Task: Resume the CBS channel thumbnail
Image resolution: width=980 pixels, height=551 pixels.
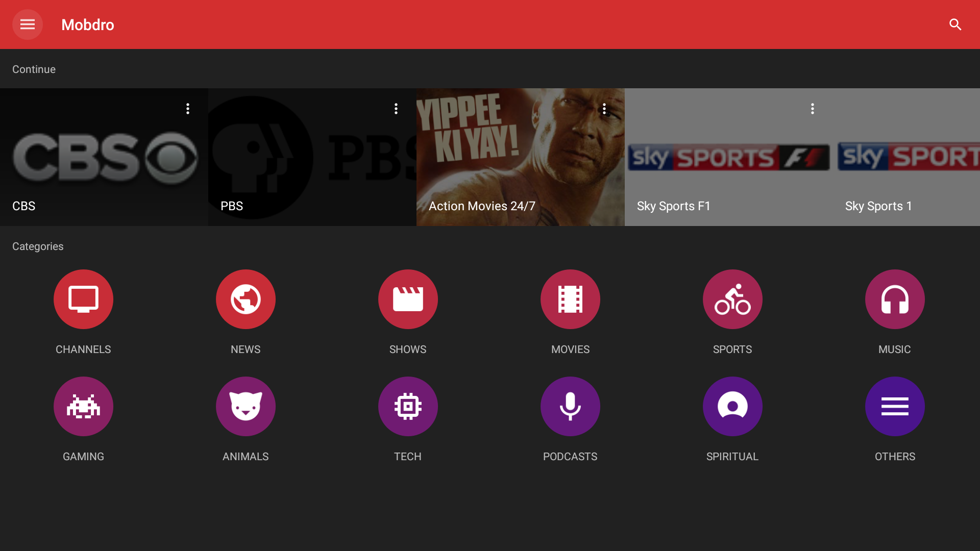Action: [104, 157]
